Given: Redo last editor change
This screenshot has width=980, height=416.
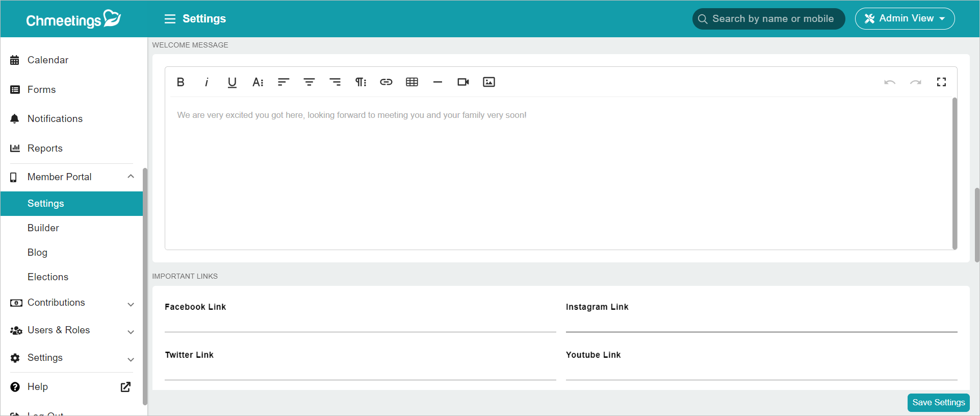Looking at the screenshot, I should 916,82.
